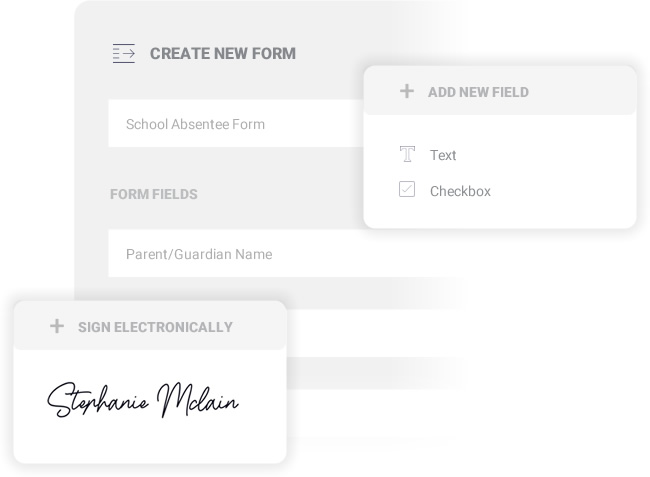
Task: Click the SIGN ELECTRONICALLY header label
Action: [x=155, y=327]
